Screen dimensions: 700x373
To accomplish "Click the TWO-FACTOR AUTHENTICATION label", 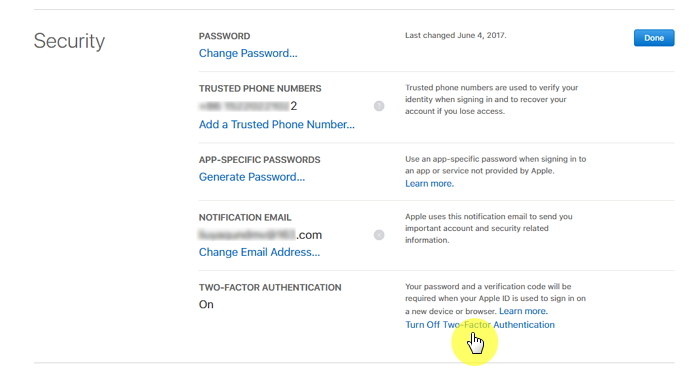I will pos(270,287).
